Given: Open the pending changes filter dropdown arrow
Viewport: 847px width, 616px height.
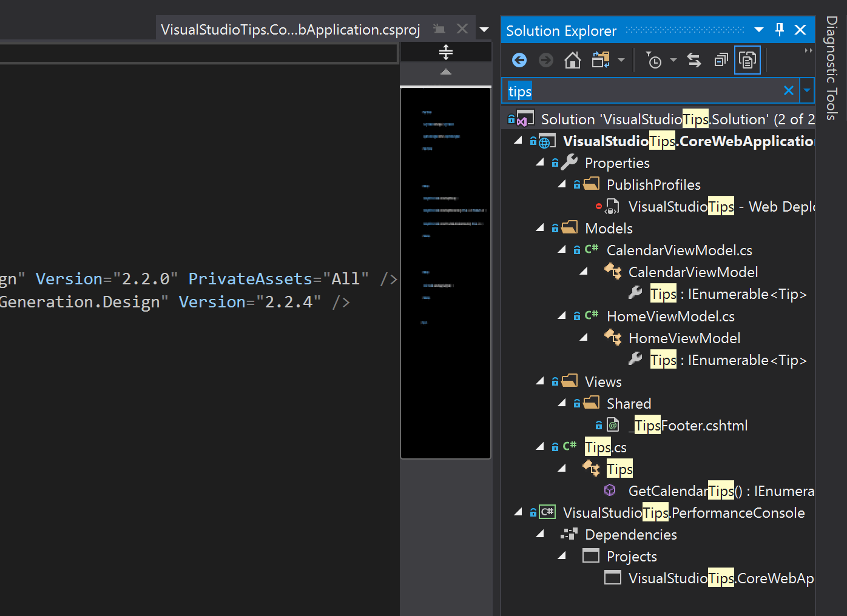Looking at the screenshot, I should 673,60.
